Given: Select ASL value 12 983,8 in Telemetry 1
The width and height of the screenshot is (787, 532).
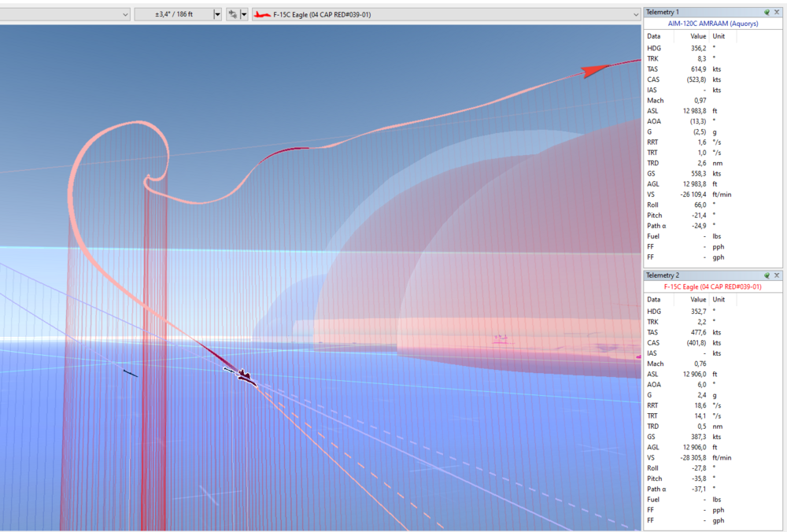Looking at the screenshot, I should tap(695, 111).
